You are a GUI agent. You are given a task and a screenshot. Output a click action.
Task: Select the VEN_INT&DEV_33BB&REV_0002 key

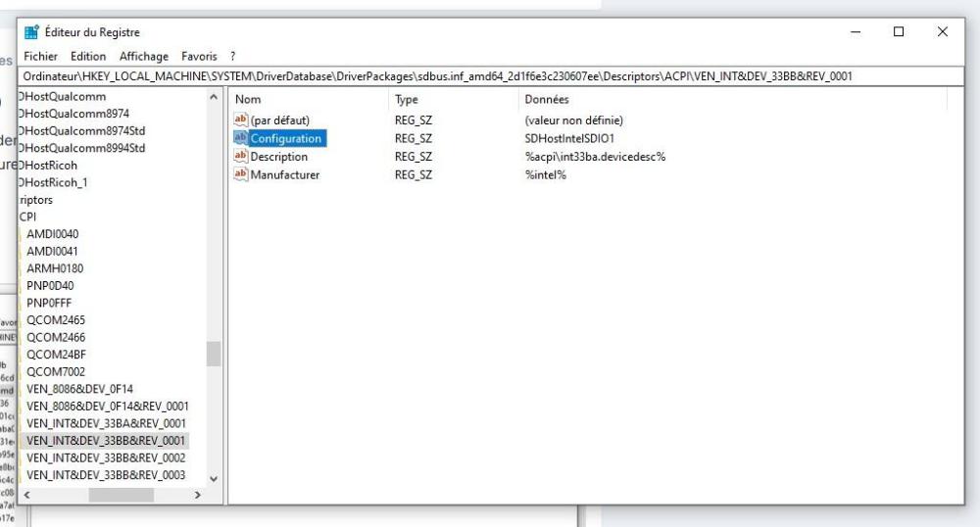106,457
